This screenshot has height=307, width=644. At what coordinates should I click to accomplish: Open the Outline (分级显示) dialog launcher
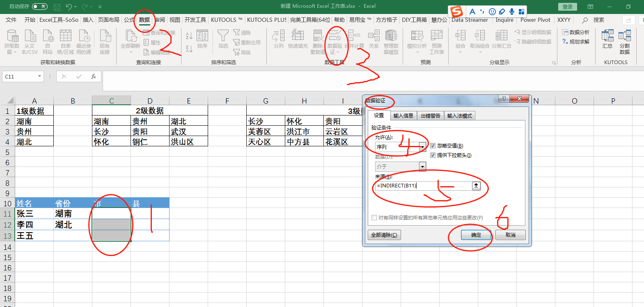(554, 63)
